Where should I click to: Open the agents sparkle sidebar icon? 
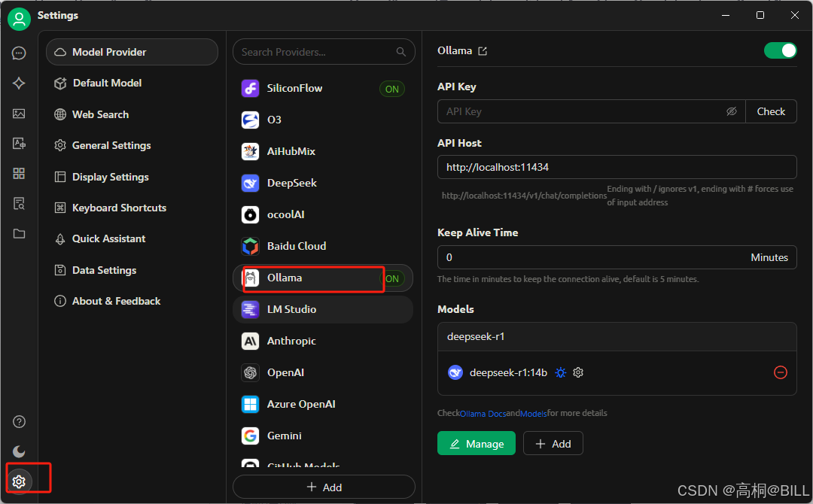(x=19, y=83)
